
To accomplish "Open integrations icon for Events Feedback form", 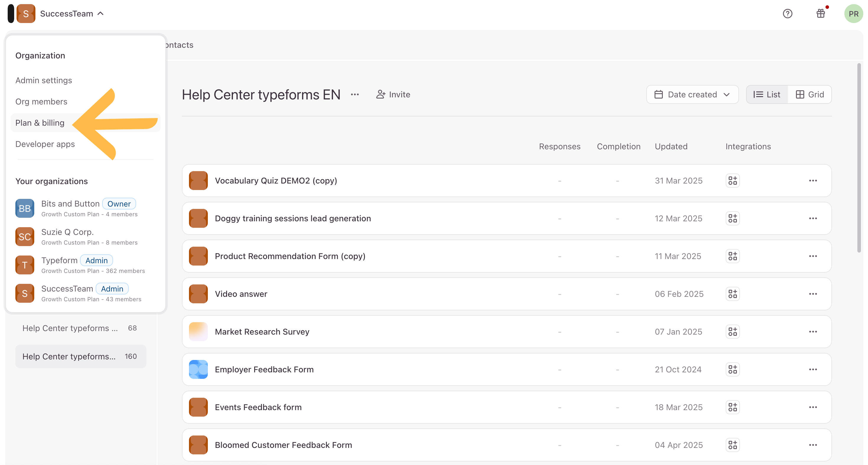I will (732, 407).
